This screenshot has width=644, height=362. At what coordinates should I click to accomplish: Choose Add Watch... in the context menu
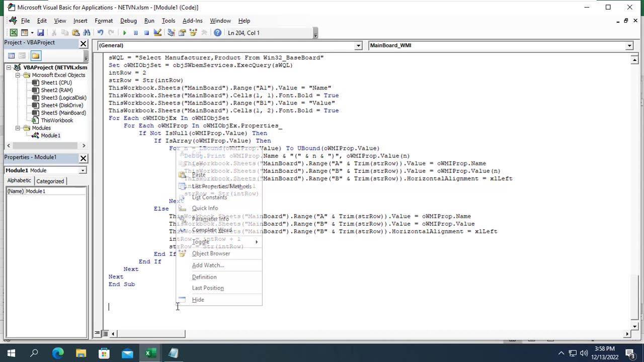pyautogui.click(x=219, y=265)
